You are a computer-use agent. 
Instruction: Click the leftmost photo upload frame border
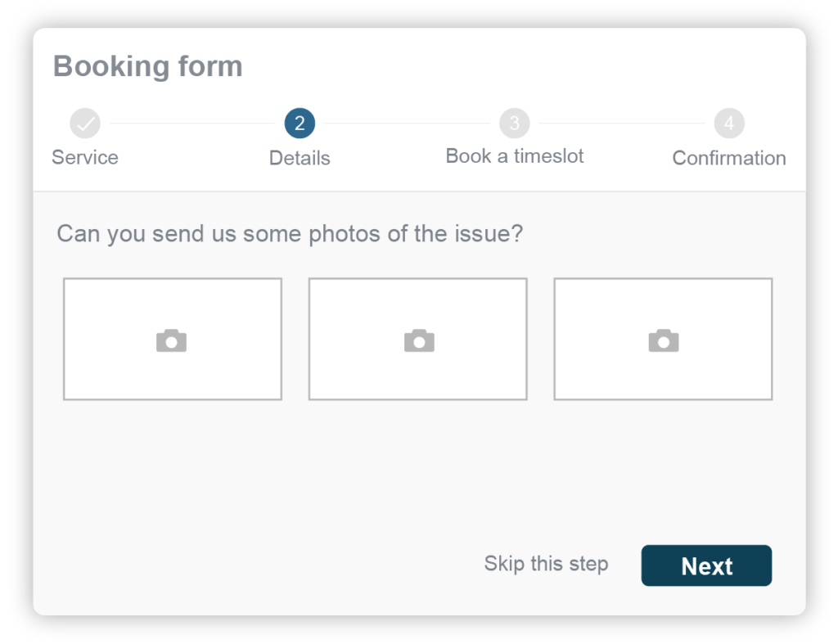(63, 339)
